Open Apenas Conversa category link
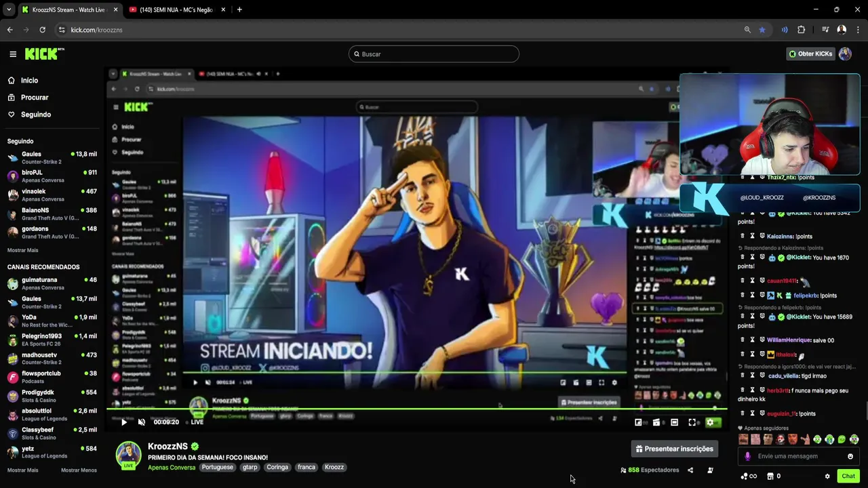The image size is (868, 488). pyautogui.click(x=172, y=467)
